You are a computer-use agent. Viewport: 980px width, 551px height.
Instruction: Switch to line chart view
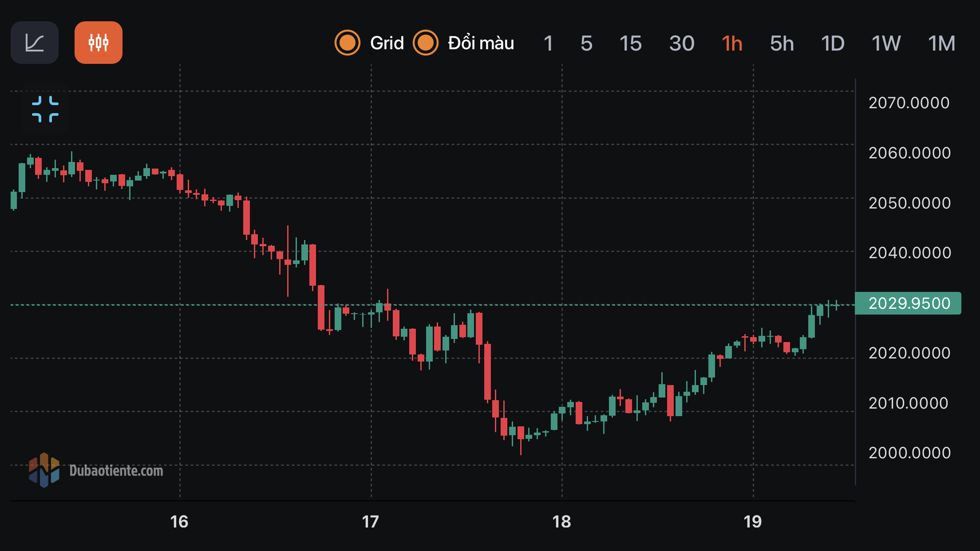35,43
